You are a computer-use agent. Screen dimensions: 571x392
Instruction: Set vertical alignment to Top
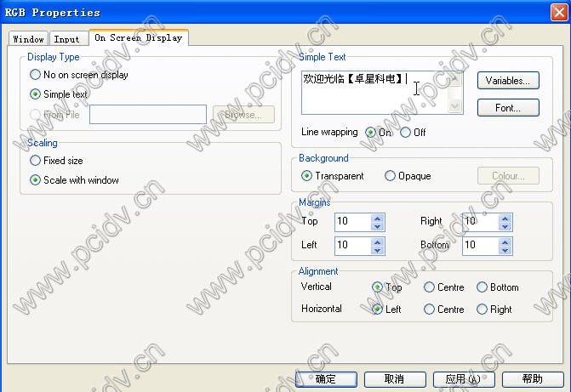(x=387, y=287)
